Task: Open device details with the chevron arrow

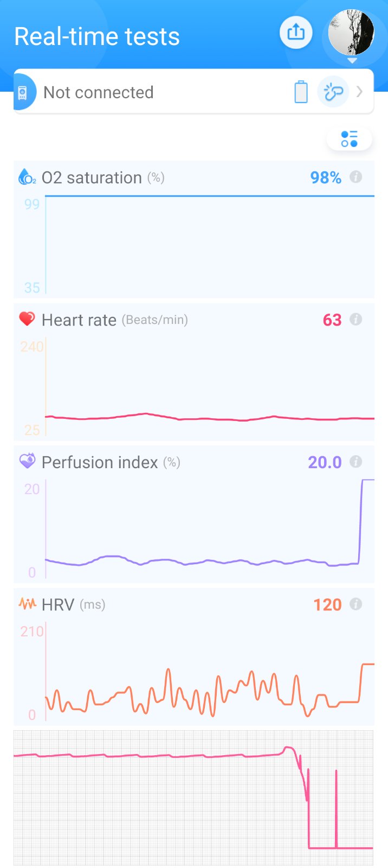Action: [x=359, y=92]
